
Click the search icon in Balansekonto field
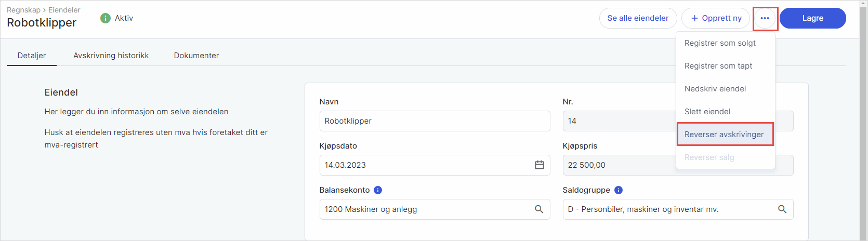tap(539, 209)
